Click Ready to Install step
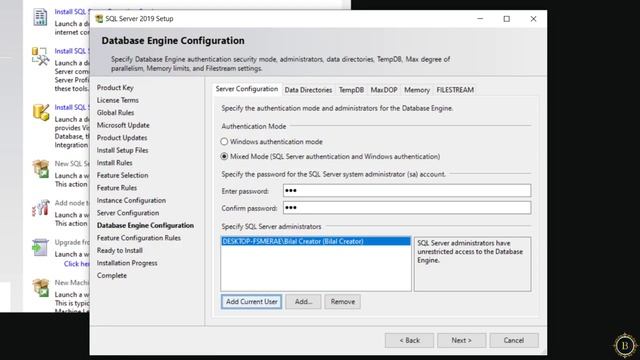 (120, 251)
